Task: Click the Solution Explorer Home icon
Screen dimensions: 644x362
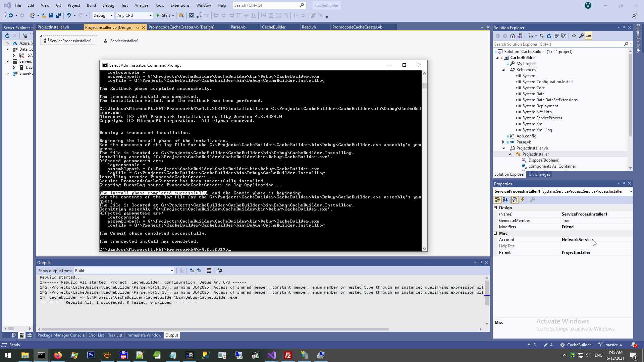Action: coord(512,36)
